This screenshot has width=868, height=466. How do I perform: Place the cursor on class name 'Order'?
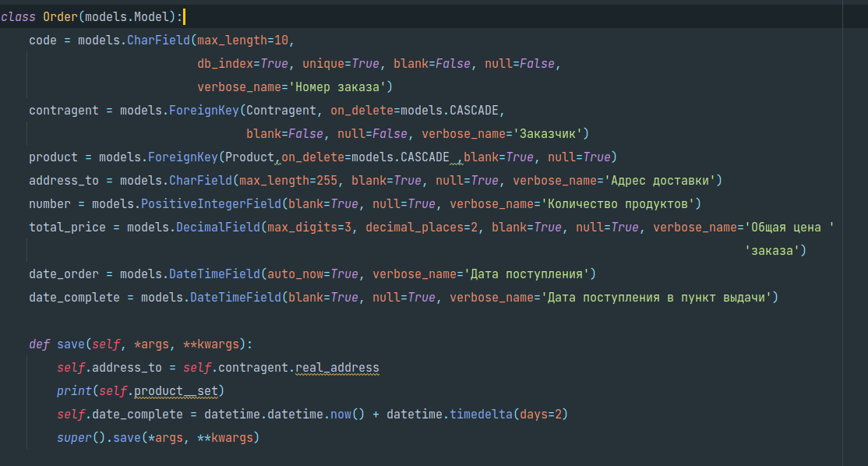point(60,17)
